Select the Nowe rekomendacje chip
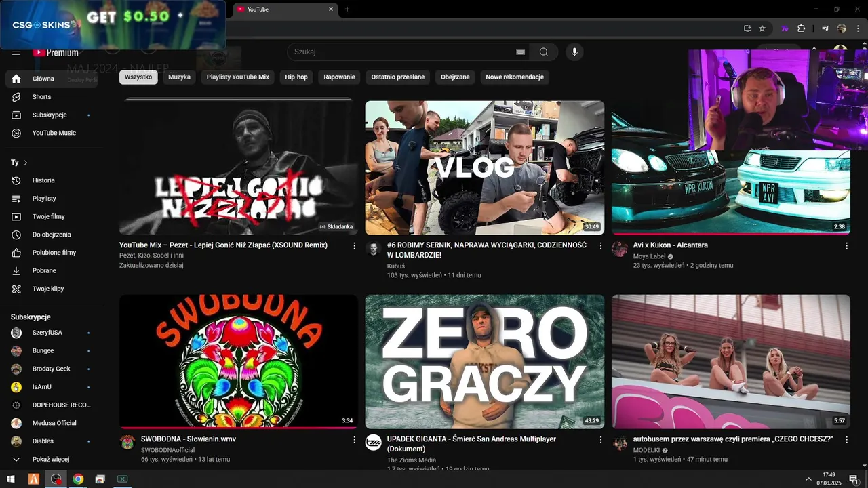 515,77
